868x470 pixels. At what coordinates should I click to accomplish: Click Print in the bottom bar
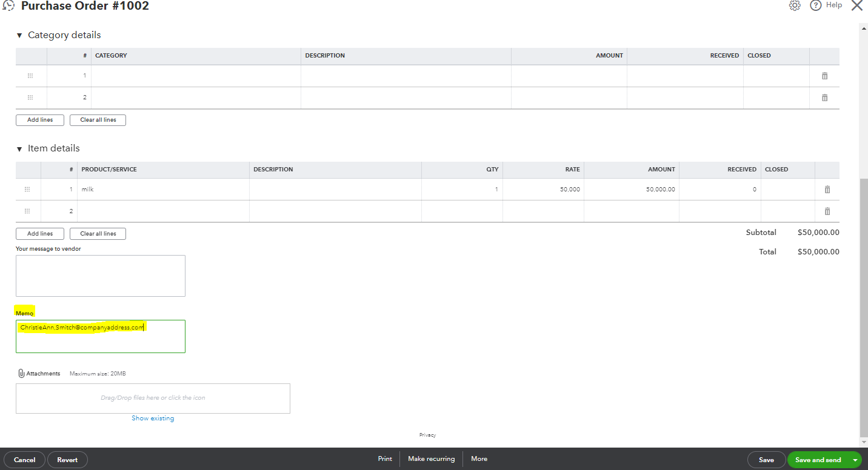pyautogui.click(x=385, y=459)
